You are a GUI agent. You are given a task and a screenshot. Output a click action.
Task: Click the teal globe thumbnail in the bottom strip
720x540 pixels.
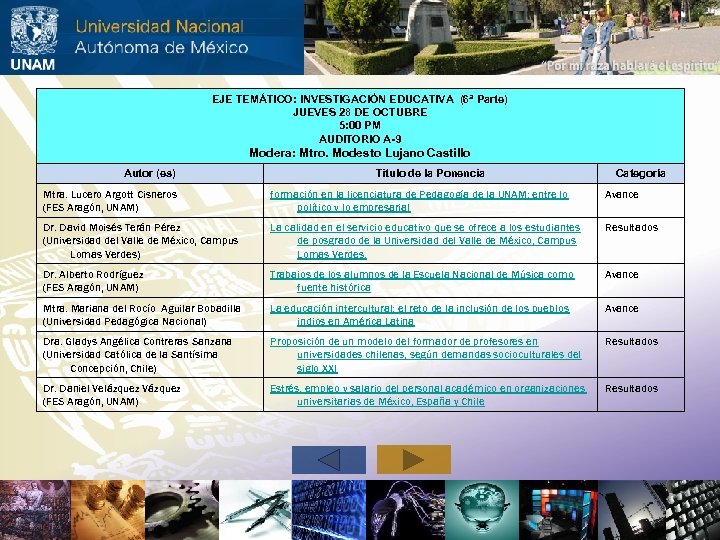[482, 510]
